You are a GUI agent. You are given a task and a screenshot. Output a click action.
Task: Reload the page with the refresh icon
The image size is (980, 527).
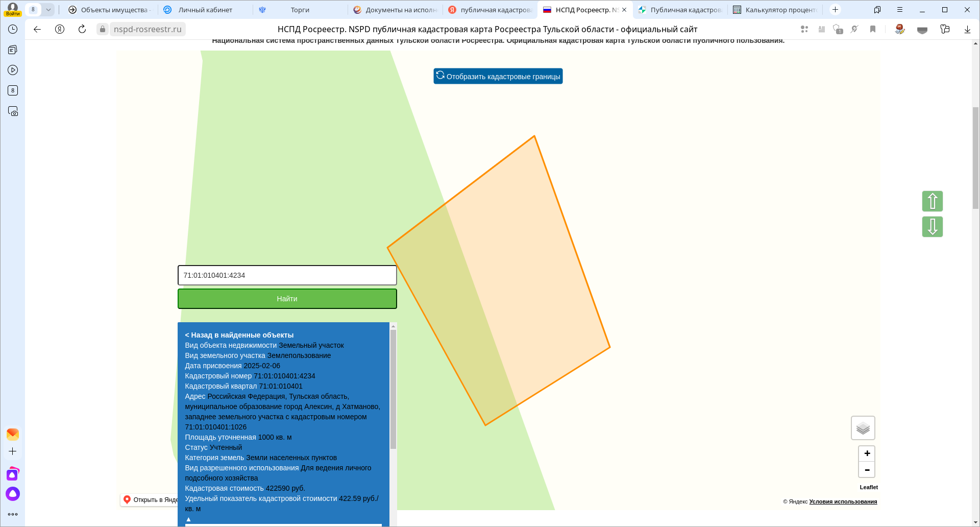coord(82,29)
